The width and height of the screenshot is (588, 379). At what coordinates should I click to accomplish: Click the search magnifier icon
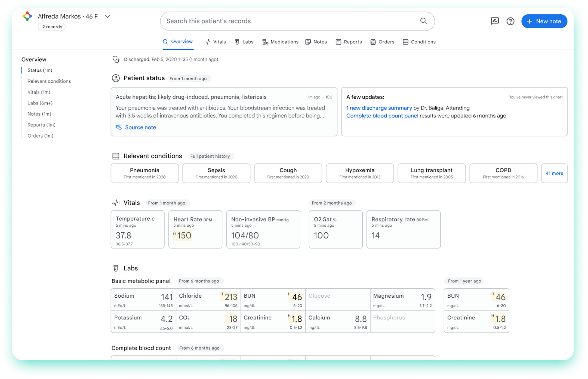coord(423,21)
